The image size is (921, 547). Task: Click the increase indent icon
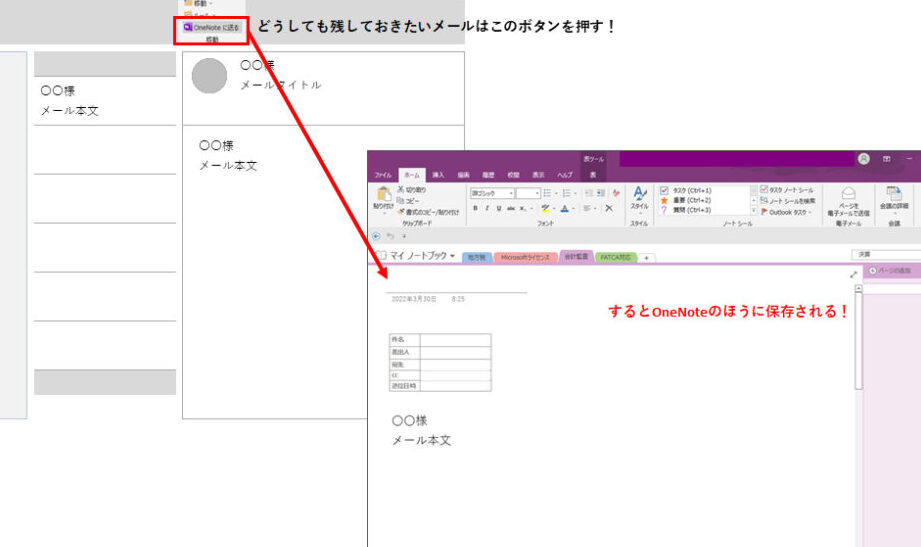tap(600, 193)
